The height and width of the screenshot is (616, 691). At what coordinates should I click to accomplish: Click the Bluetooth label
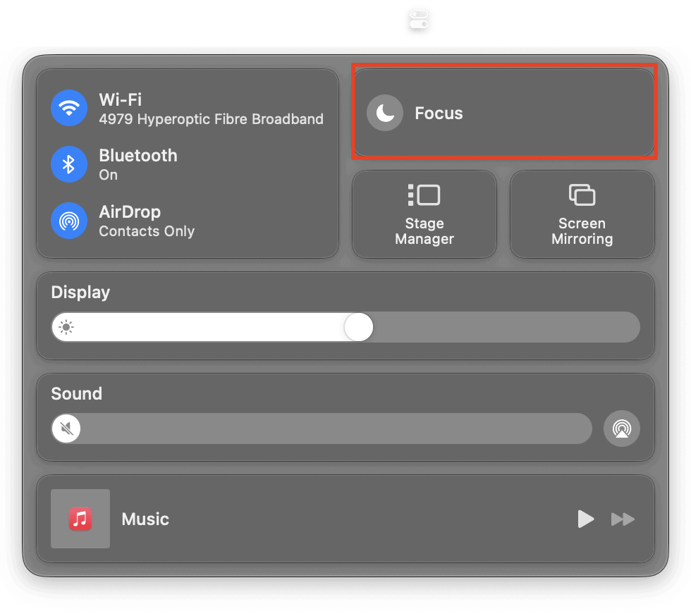pyautogui.click(x=138, y=156)
